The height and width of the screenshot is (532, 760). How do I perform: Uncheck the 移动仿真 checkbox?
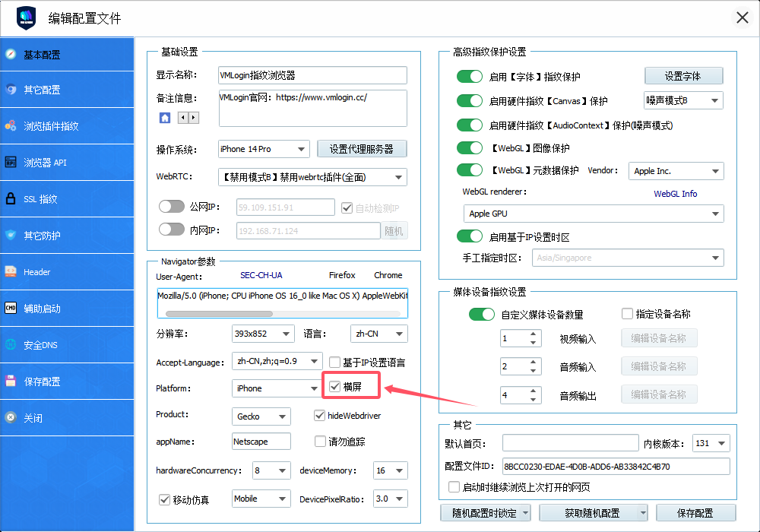[164, 499]
